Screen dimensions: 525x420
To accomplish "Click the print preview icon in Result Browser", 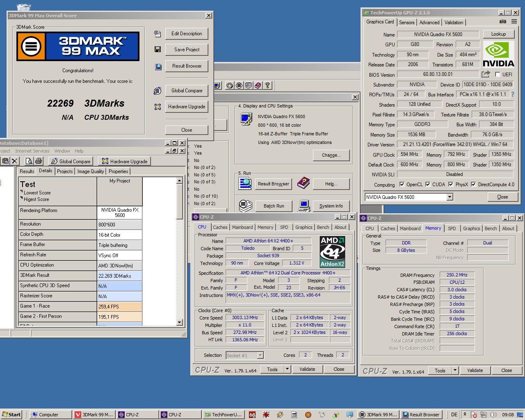I will [29, 161].
